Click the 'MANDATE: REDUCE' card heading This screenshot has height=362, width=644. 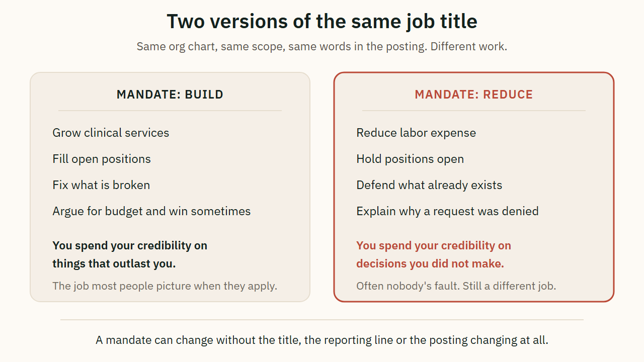(474, 95)
